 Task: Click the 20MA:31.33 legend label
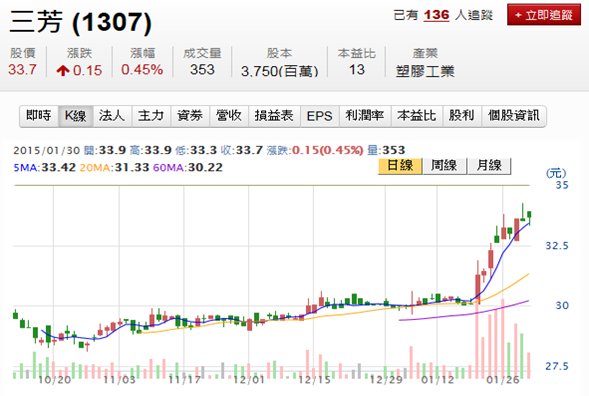114,167
